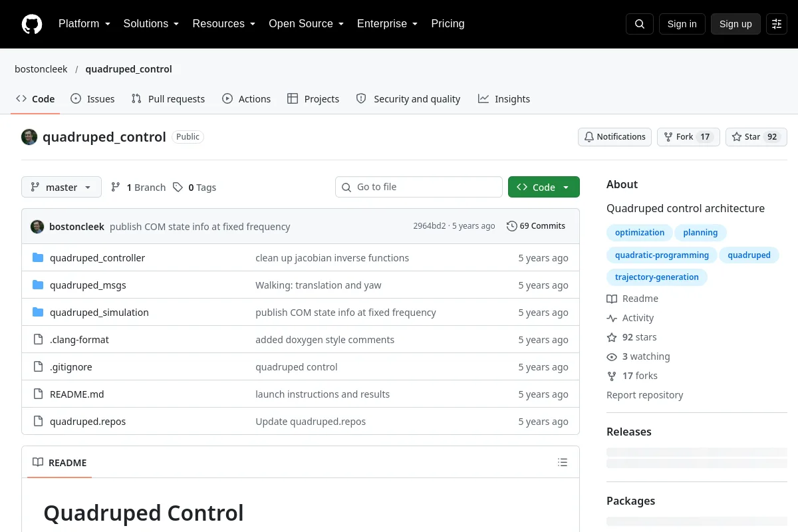The width and height of the screenshot is (798, 532).
Task: Click the file icon for .clang-format
Action: [38, 340]
